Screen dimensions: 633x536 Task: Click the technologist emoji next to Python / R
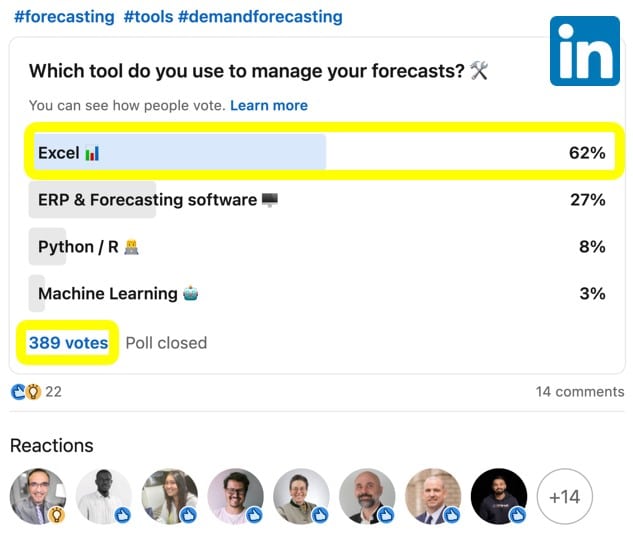[131, 247]
